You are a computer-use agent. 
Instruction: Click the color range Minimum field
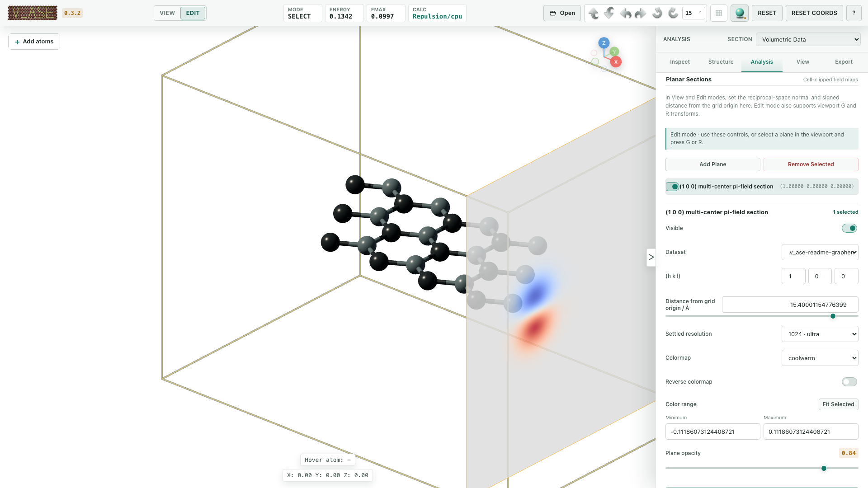712,432
